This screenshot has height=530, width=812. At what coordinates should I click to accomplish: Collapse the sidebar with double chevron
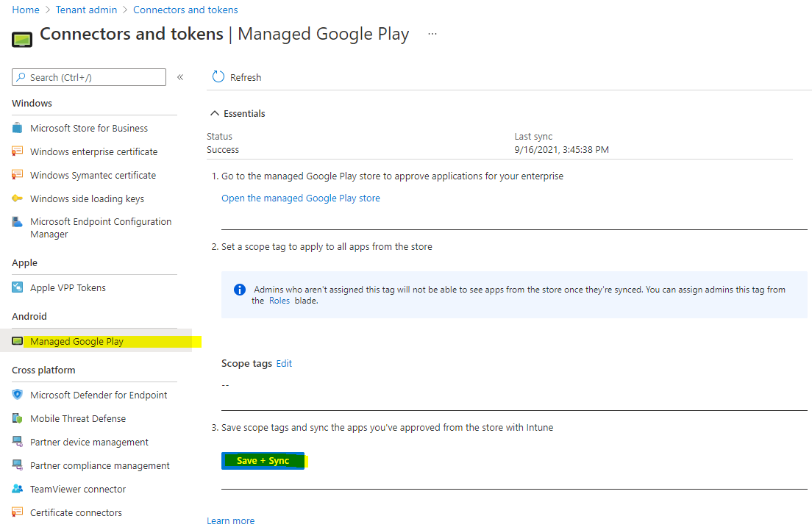[180, 77]
